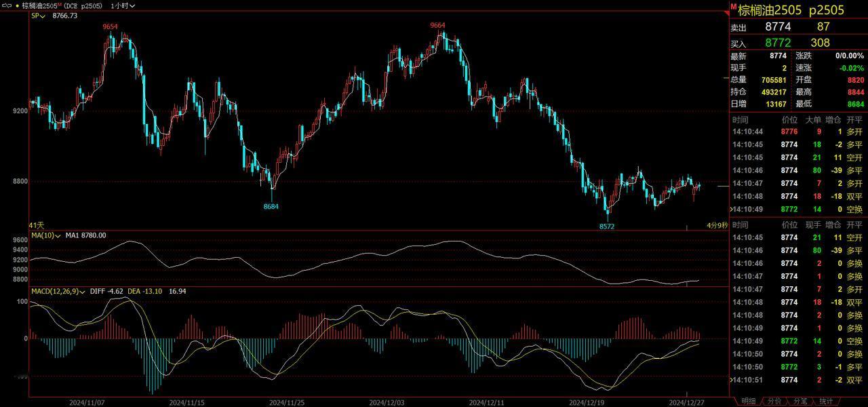Click the MA1 8780.00 readout
This screenshot has height=407, width=868.
(85, 235)
